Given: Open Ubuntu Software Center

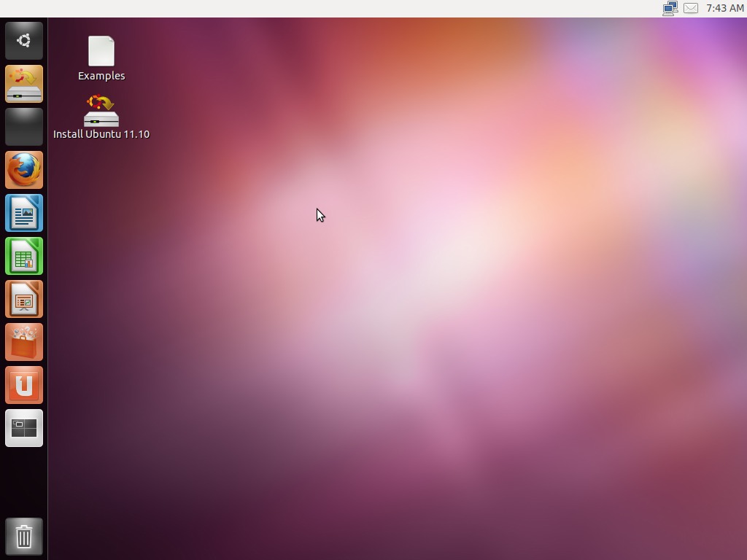Looking at the screenshot, I should (x=24, y=342).
